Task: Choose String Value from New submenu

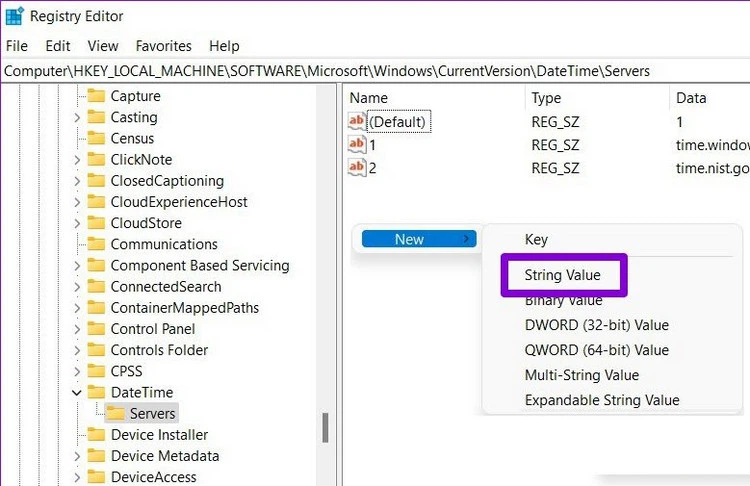Action: [x=562, y=273]
